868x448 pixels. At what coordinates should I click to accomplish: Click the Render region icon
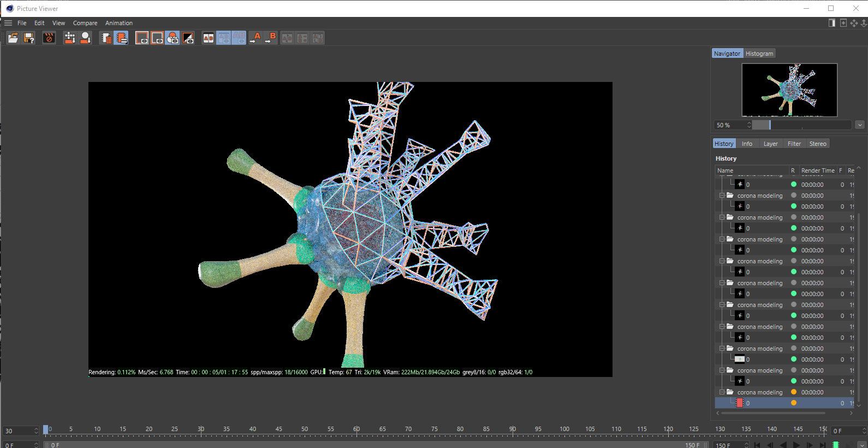[x=69, y=38]
